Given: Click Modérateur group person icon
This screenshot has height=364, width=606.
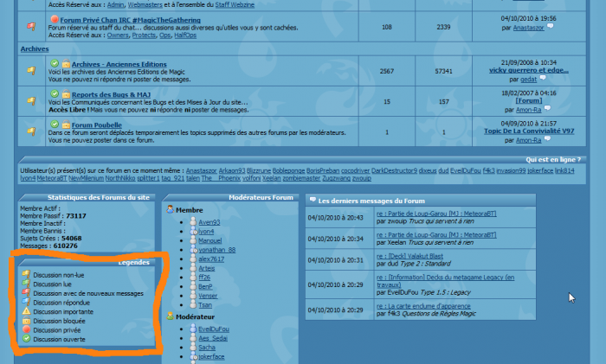Looking at the screenshot, I should [x=170, y=316].
